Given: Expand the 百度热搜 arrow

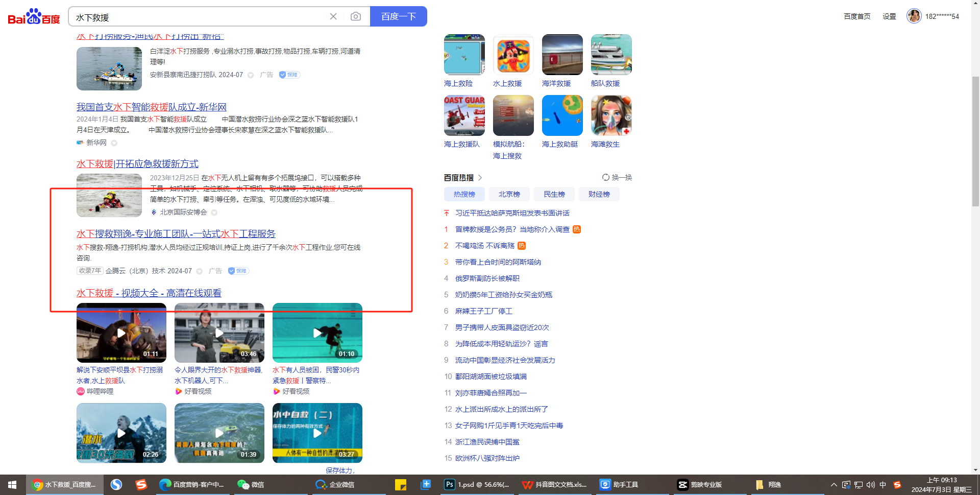Looking at the screenshot, I should (480, 177).
